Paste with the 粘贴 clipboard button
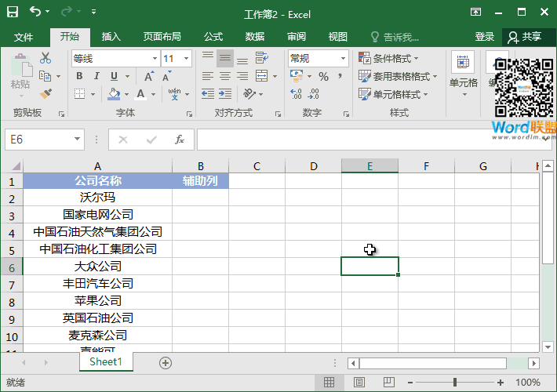 pos(20,76)
